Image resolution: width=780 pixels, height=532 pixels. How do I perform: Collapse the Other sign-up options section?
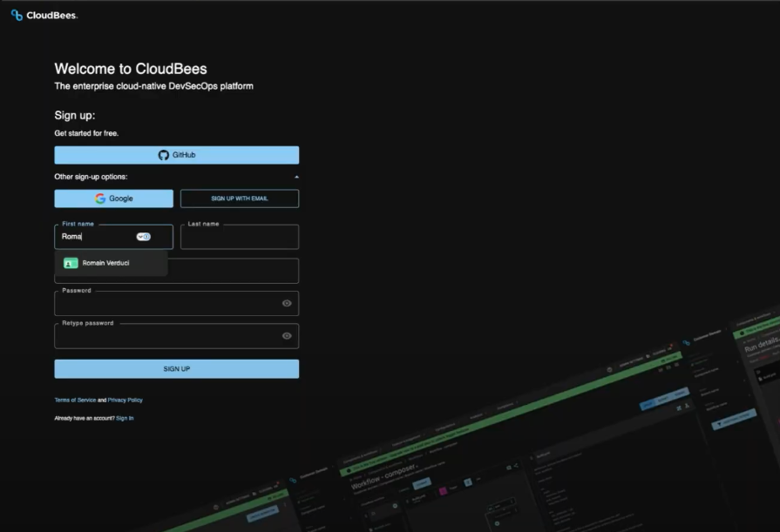pyautogui.click(x=295, y=175)
